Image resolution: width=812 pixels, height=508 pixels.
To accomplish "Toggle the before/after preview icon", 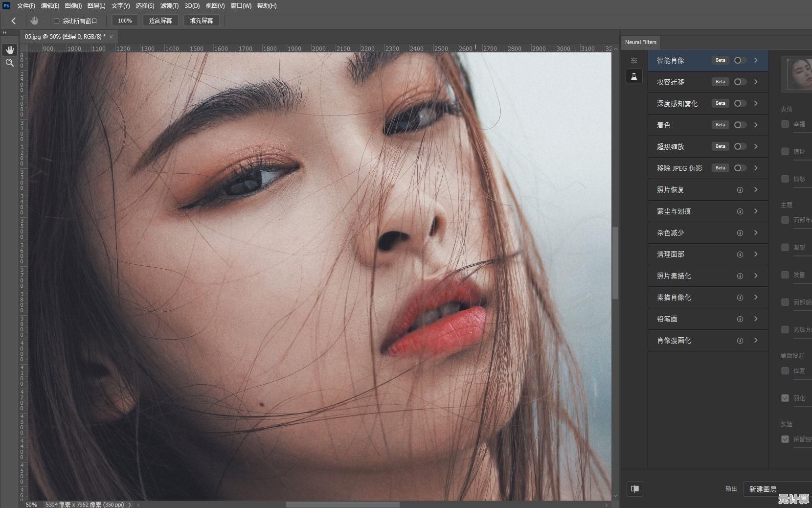I will point(635,488).
